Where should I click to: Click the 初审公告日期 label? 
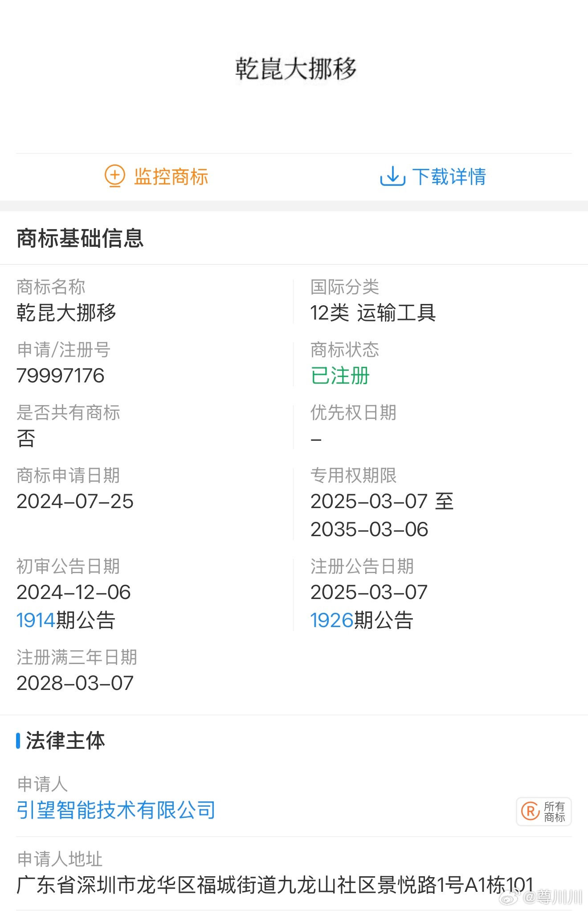[68, 566]
